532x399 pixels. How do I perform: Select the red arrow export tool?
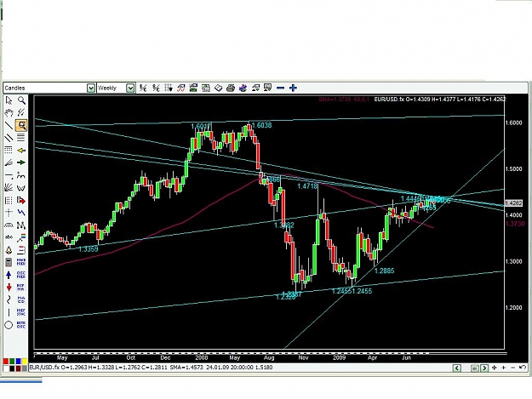21,200
